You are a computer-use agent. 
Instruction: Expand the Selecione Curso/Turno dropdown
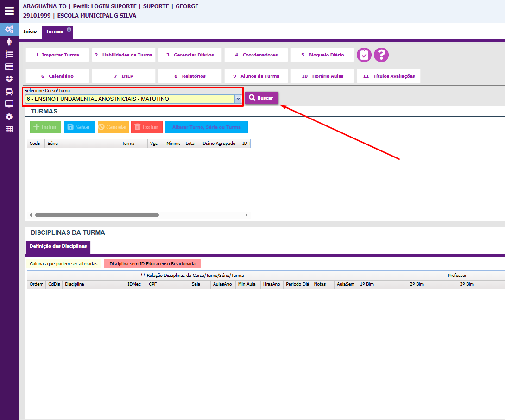click(x=238, y=99)
